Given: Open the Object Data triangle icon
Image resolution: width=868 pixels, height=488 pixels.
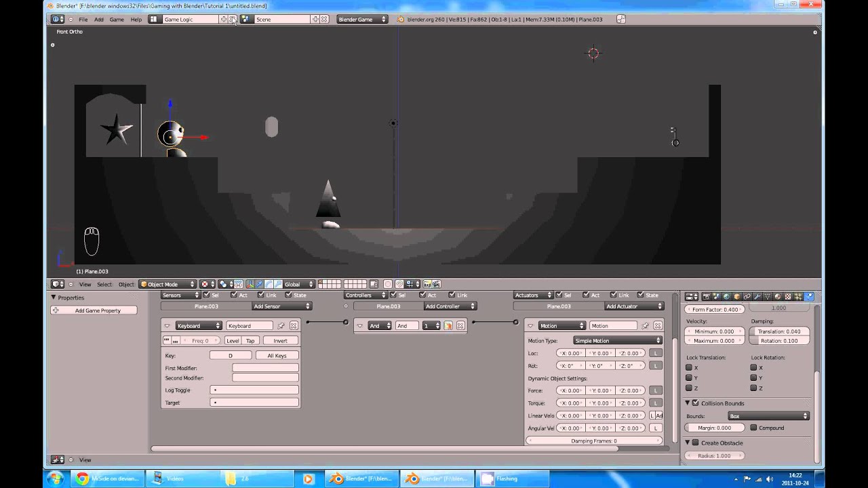Looking at the screenshot, I should pyautogui.click(x=767, y=296).
